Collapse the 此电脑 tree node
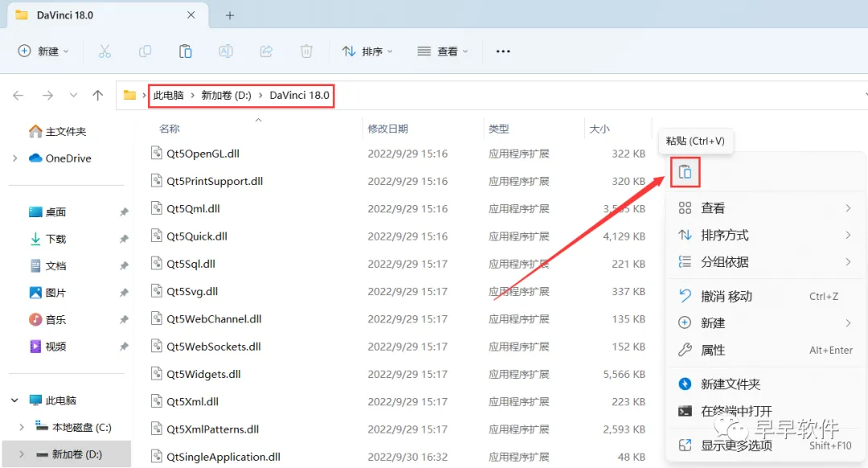Image resolution: width=868 pixels, height=468 pixels. pyautogui.click(x=15, y=400)
